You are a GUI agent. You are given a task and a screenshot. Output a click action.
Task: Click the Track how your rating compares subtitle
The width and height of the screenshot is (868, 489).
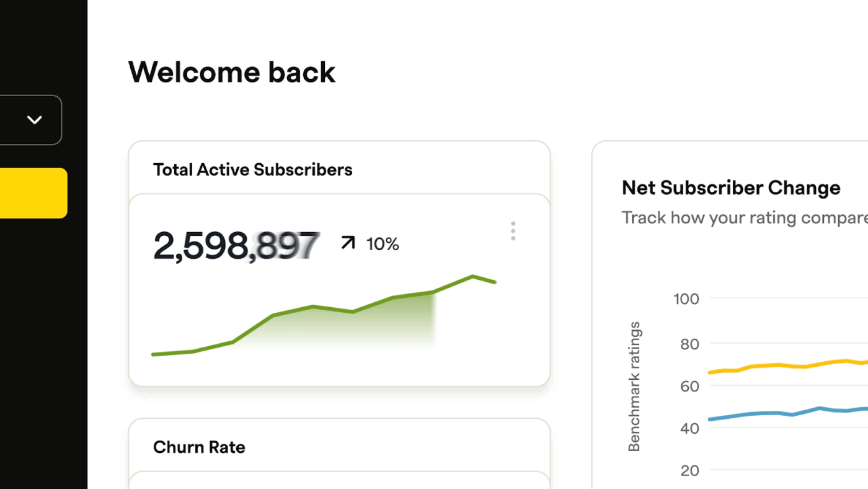pos(744,217)
